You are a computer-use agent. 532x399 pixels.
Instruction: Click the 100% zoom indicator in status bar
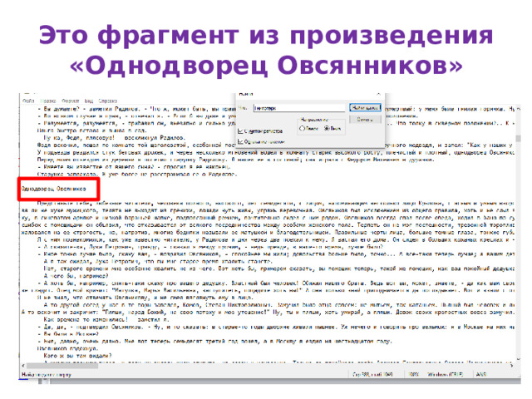(413, 375)
